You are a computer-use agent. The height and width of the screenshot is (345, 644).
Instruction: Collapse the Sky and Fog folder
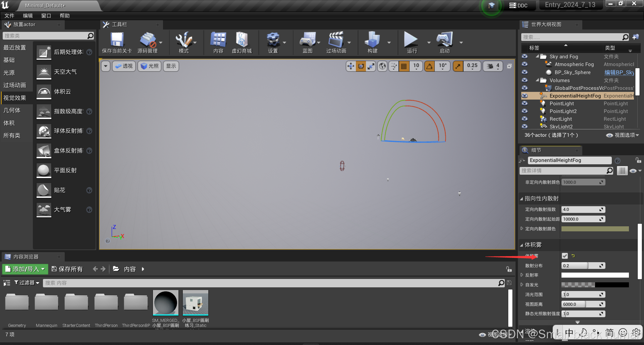tap(538, 57)
